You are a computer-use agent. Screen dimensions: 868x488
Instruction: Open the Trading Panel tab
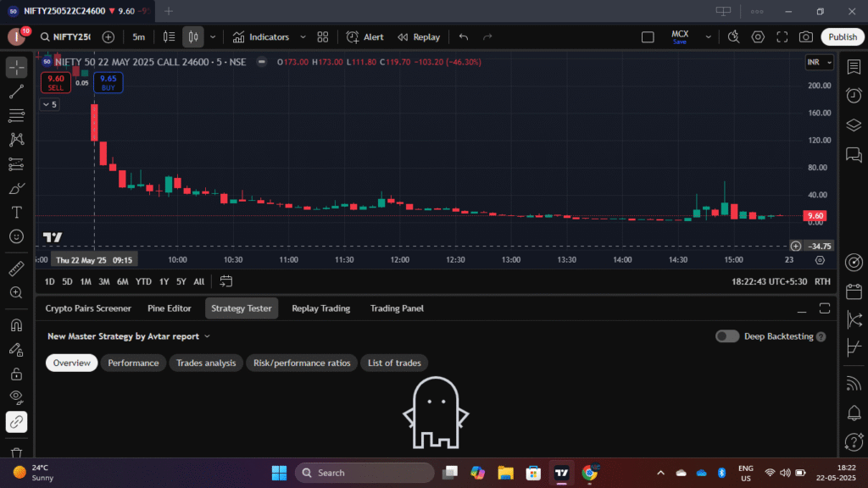[397, 308]
